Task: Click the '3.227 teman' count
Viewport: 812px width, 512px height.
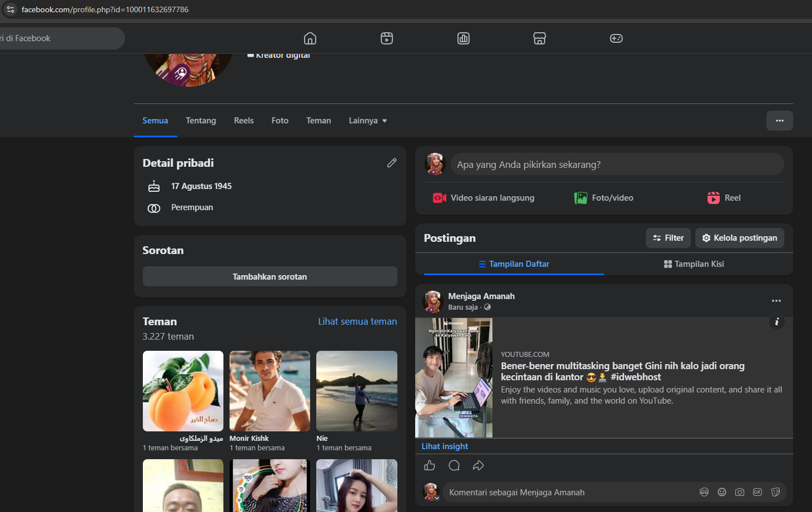Action: pos(168,336)
